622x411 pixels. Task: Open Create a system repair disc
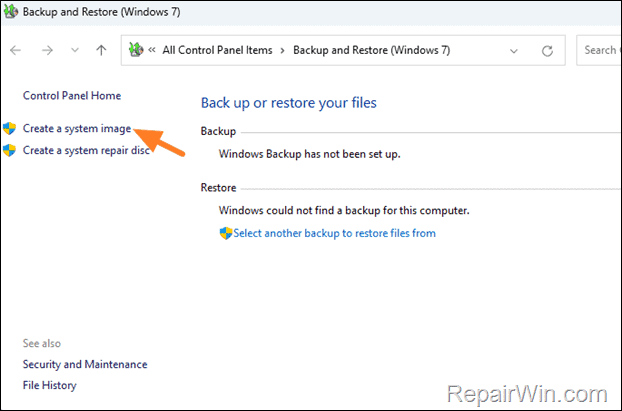tap(86, 150)
